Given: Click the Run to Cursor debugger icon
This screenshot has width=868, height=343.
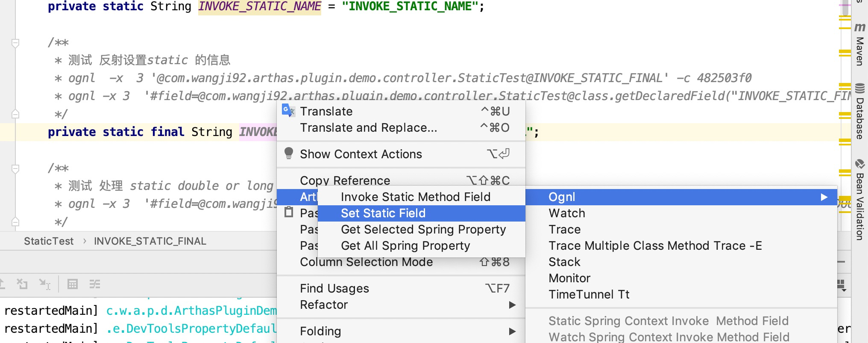Looking at the screenshot, I should (x=44, y=284).
